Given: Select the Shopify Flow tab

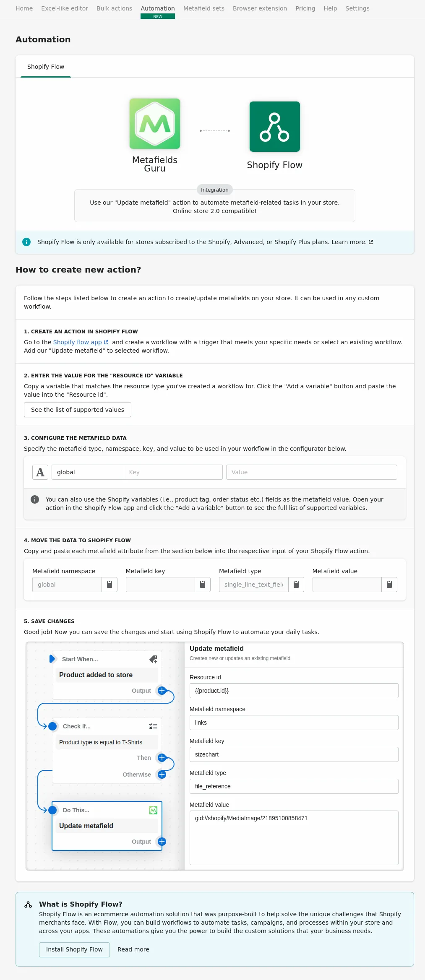Looking at the screenshot, I should pyautogui.click(x=46, y=67).
